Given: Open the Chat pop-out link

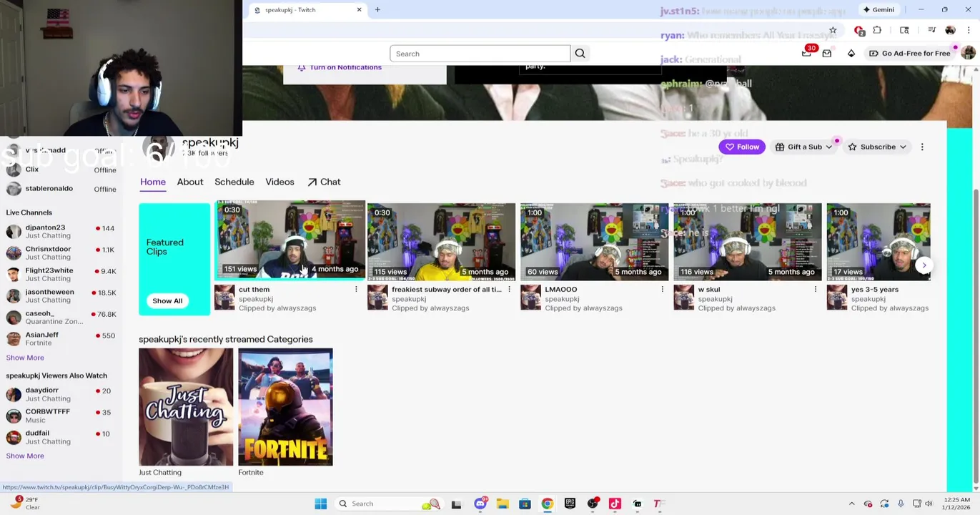Looking at the screenshot, I should [324, 182].
